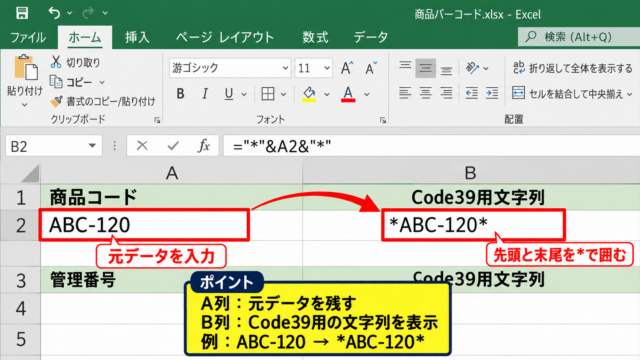Image resolution: width=640 pixels, height=360 pixels.
Task: Select align left icon
Action: 405,93
